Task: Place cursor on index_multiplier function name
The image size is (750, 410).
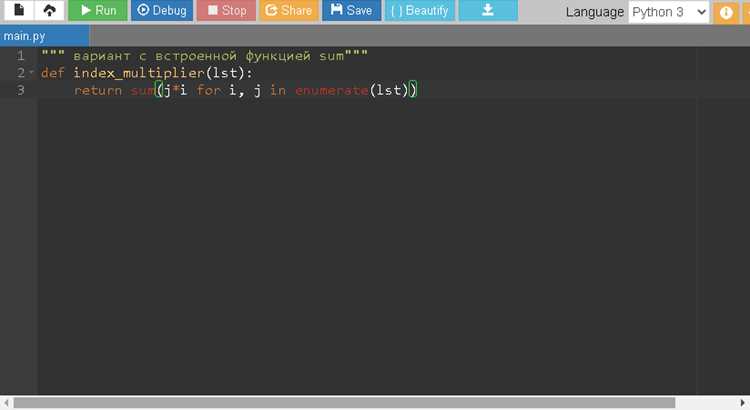Action: 139,73
